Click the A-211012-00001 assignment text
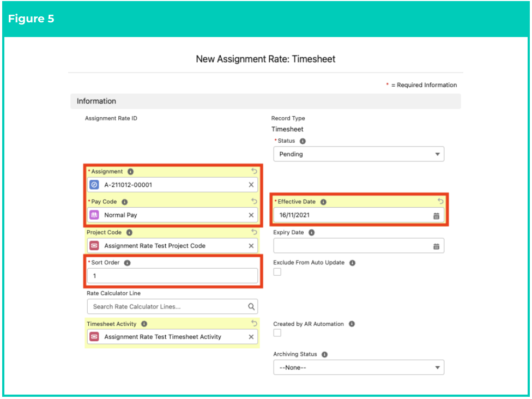This screenshot has height=399, width=532. pos(128,185)
